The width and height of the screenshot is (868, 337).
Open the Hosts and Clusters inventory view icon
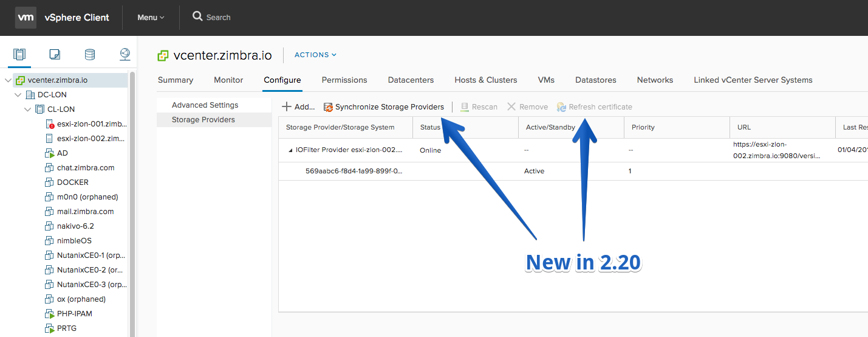tap(19, 55)
